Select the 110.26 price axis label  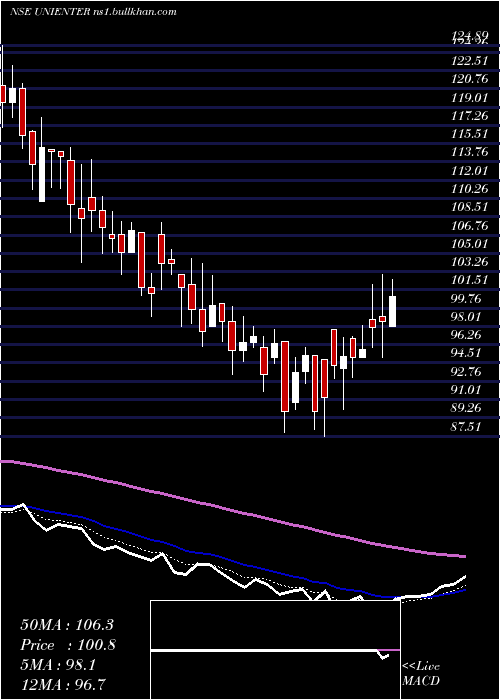click(469, 189)
